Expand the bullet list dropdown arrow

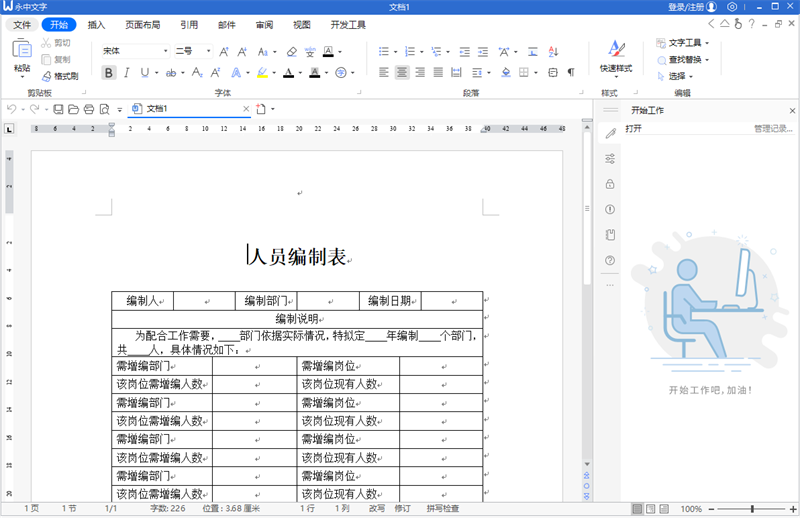395,52
